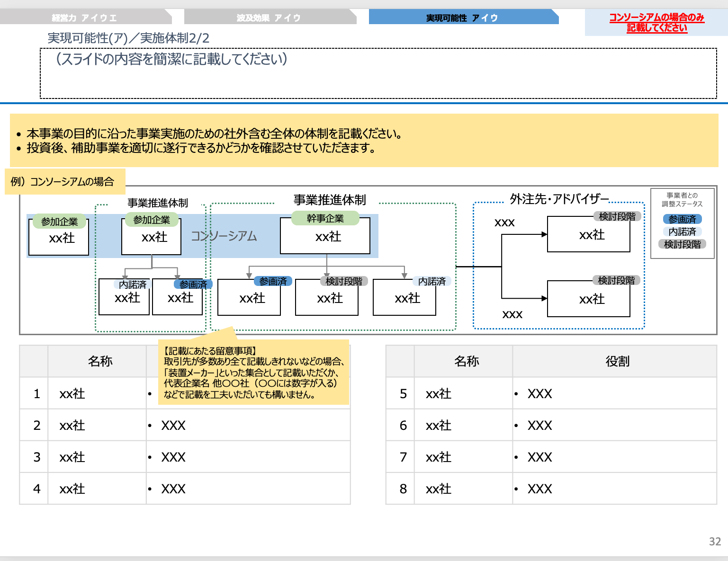Select the 参画済 status badge in the legend
Viewport: 728px width, 561px height.
tap(683, 218)
